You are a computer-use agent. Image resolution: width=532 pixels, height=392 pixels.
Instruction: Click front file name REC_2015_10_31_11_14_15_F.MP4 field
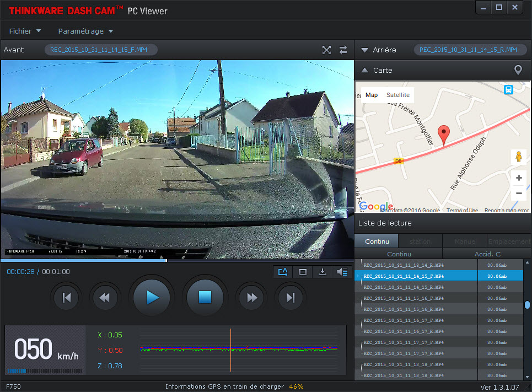point(101,50)
